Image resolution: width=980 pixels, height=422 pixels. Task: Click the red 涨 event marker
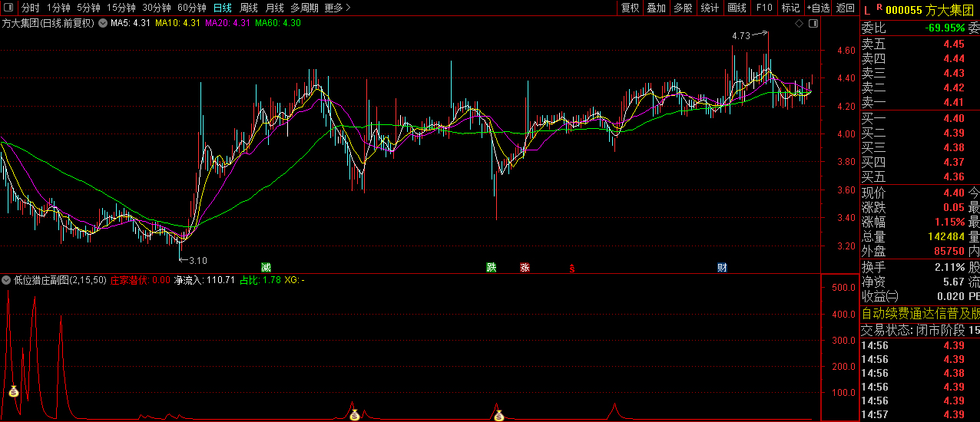525,267
